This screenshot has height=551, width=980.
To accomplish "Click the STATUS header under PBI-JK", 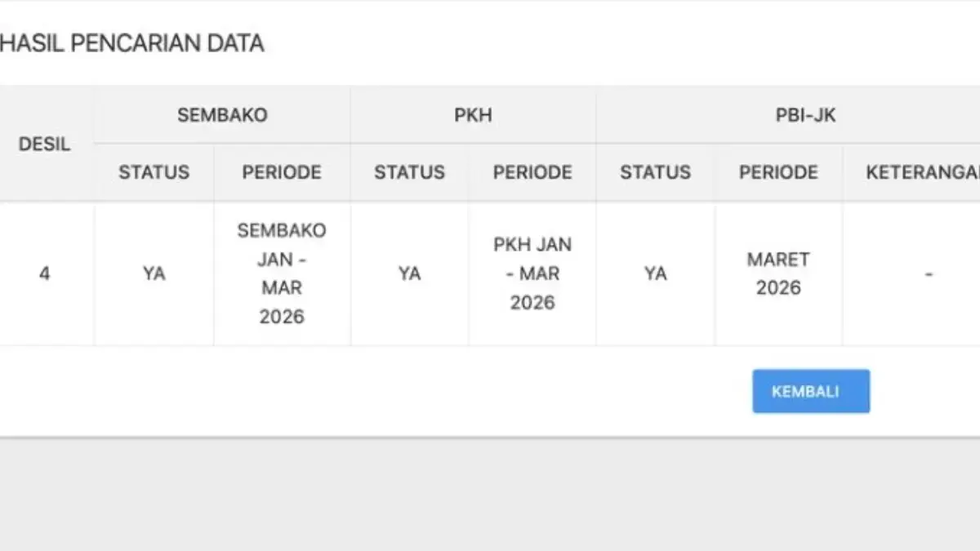I will pyautogui.click(x=655, y=172).
